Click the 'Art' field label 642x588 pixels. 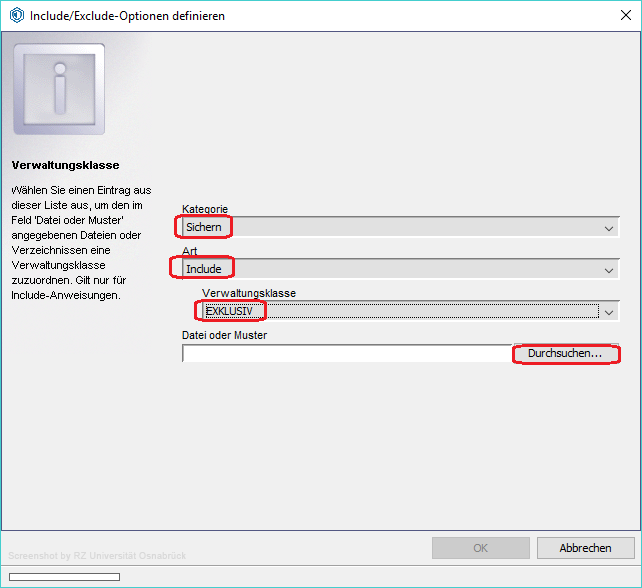coord(188,251)
